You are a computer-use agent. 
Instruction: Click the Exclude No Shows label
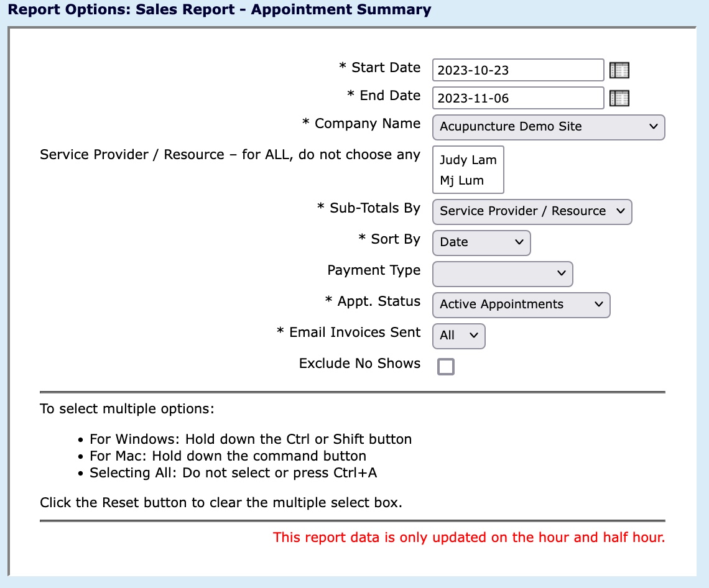pos(359,364)
